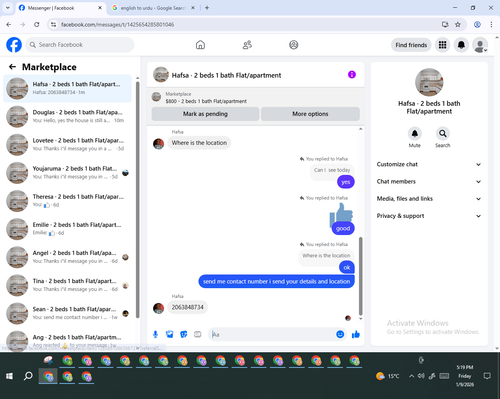The width and height of the screenshot is (500, 399).
Task: Open Windows taskbar search
Action: [28, 376]
